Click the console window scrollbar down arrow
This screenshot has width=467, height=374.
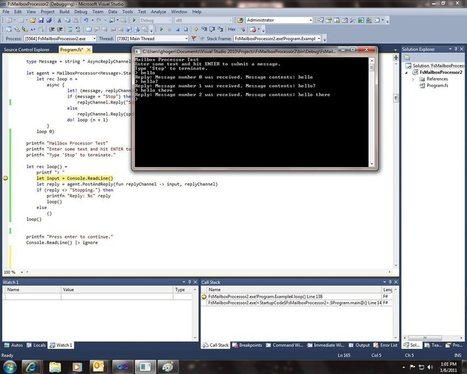[372, 164]
